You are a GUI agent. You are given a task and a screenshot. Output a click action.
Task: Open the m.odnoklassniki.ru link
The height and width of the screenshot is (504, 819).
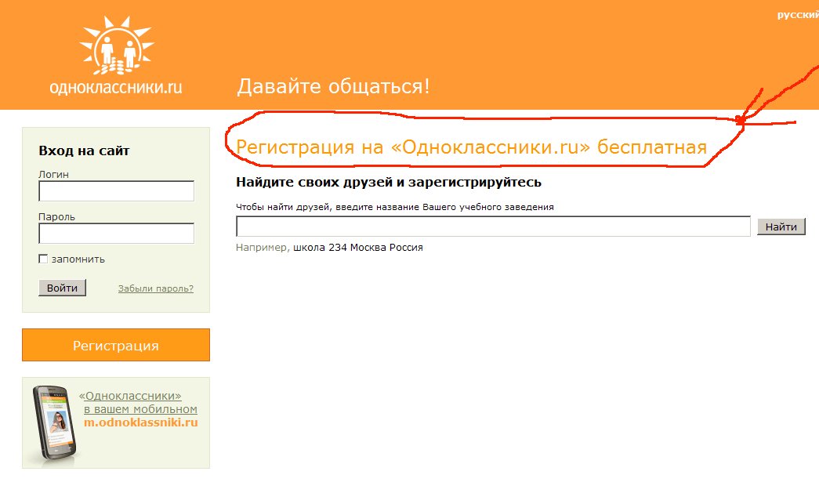click(141, 422)
